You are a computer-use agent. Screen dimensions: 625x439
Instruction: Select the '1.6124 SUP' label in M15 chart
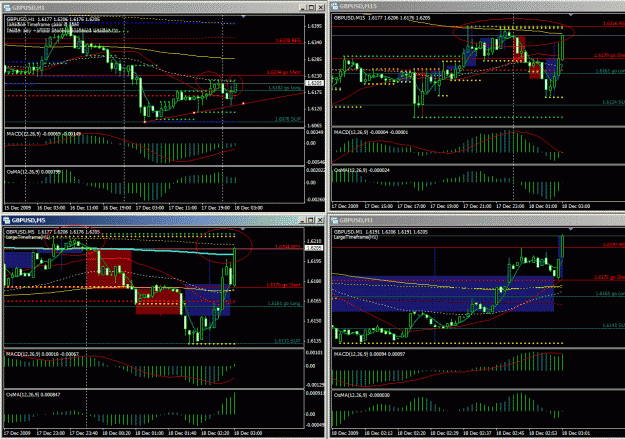point(613,102)
